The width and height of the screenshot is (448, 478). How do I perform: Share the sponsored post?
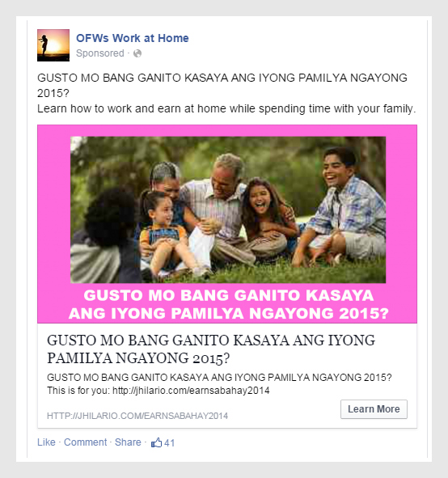click(128, 442)
